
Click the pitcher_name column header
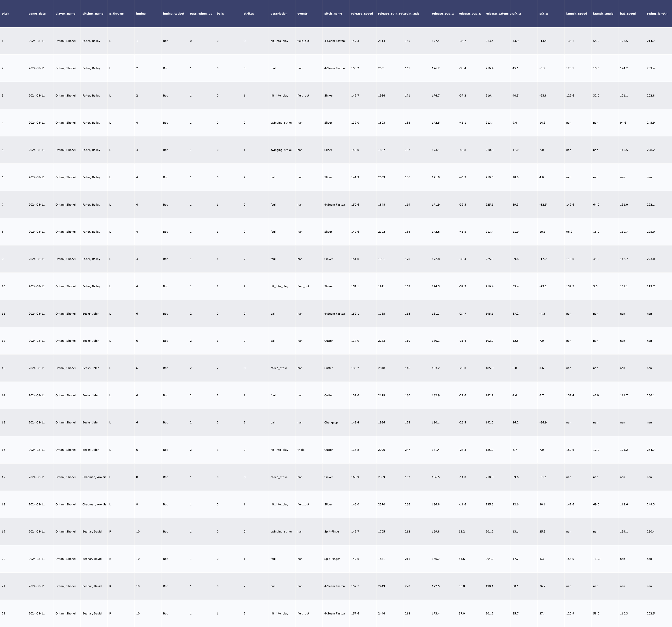[x=93, y=13]
